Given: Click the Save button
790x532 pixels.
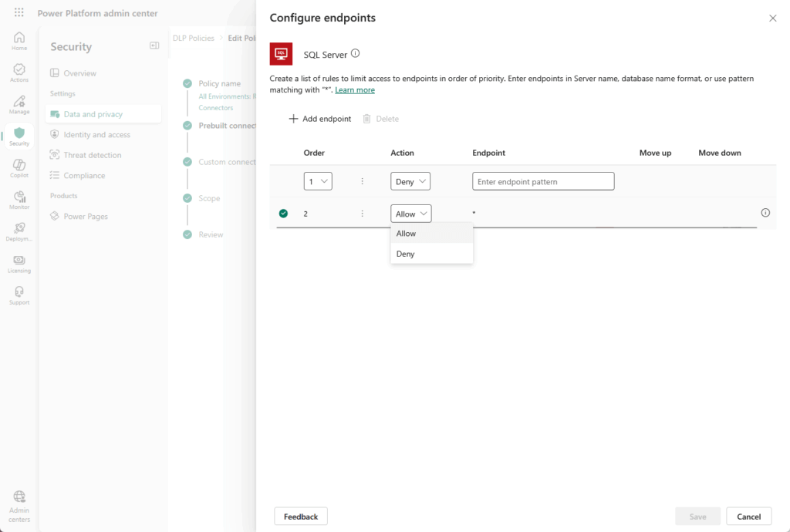Looking at the screenshot, I should pos(697,517).
